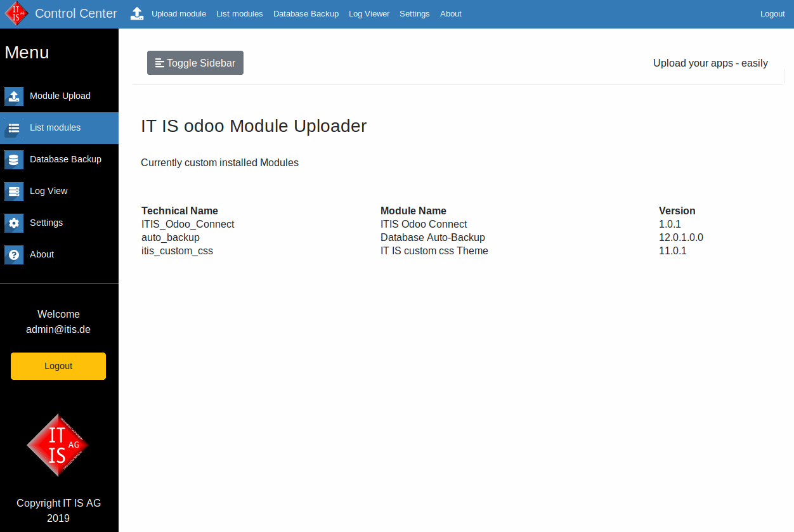Click the Log View sidebar icon
Viewport: 794px width, 532px height.
tap(14, 191)
